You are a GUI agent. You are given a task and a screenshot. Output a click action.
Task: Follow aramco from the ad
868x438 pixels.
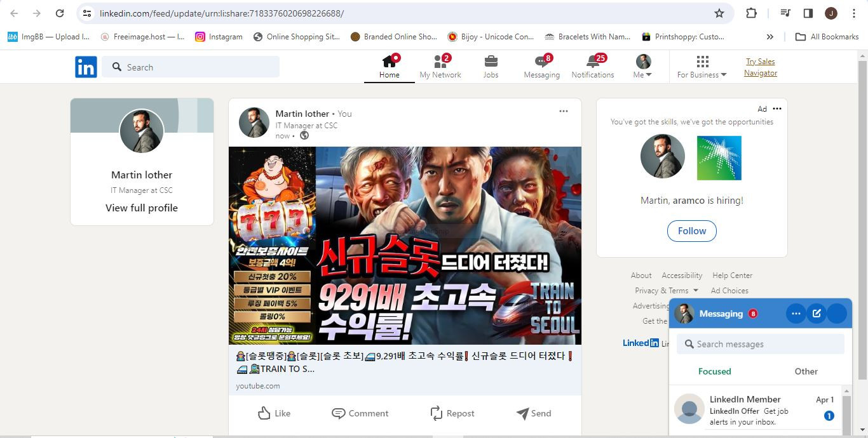pos(692,231)
